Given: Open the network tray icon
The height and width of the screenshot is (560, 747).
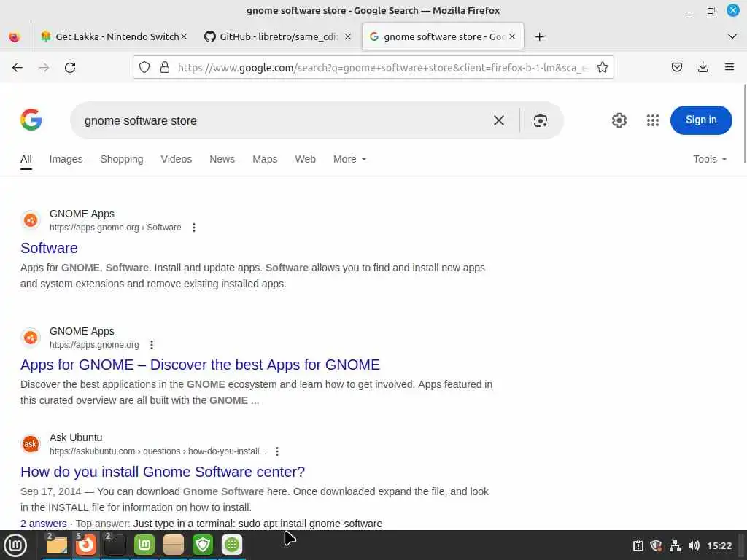Looking at the screenshot, I should click(675, 545).
